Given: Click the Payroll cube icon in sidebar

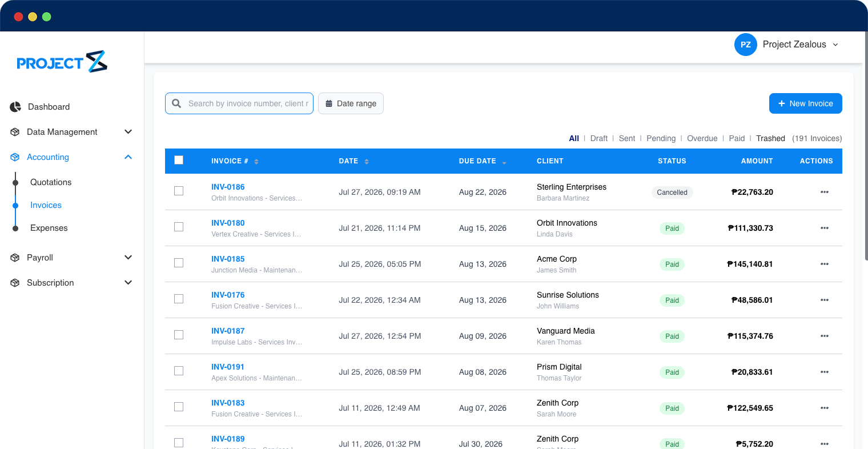Looking at the screenshot, I should pyautogui.click(x=15, y=258).
